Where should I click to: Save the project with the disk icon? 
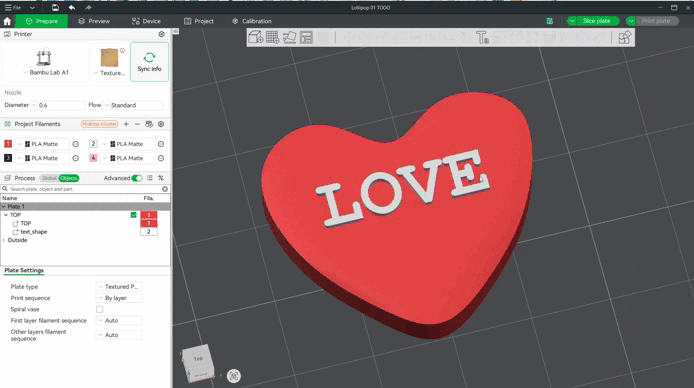tap(55, 8)
